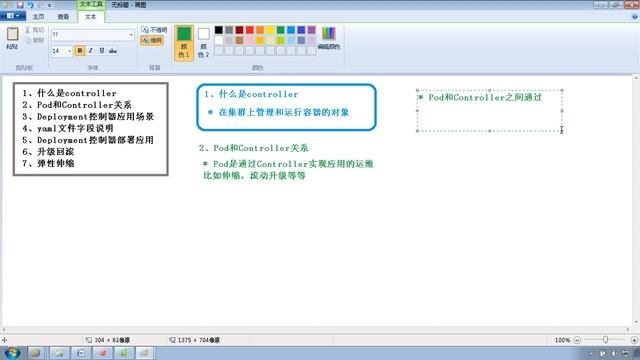The image size is (640, 360).
Task: Open the Edit Colors dialog
Action: point(329,38)
